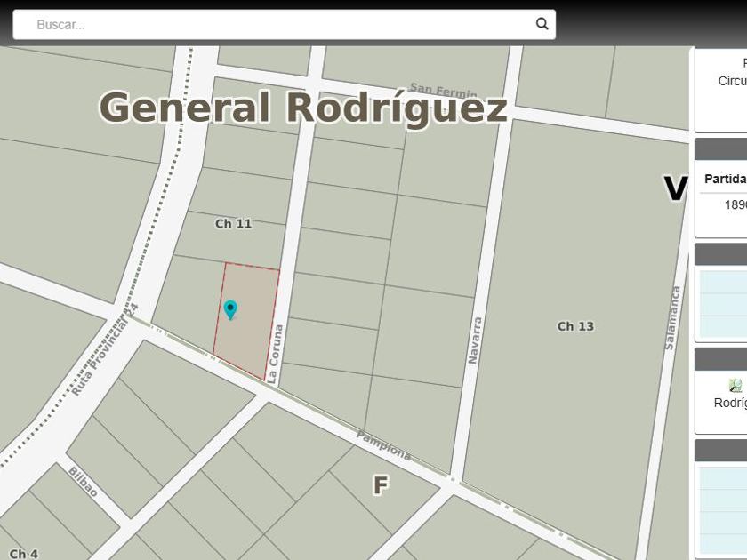Click the 'Salamanca' street label

(x=672, y=318)
